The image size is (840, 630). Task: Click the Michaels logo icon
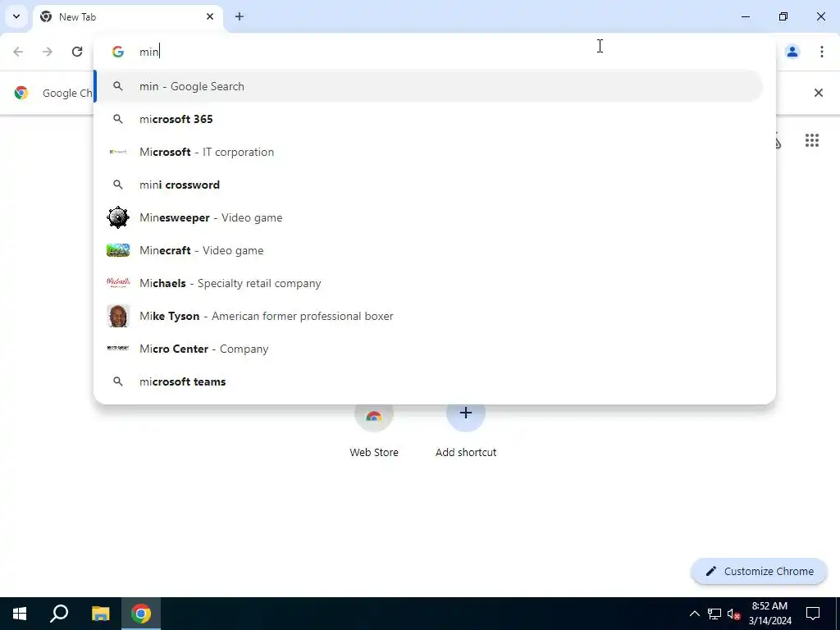118,282
